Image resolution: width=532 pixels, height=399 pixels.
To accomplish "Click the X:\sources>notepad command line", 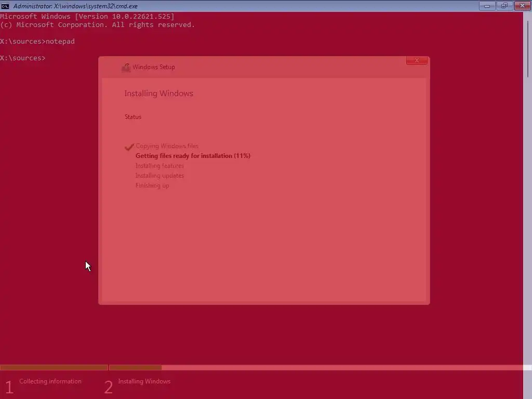I will click(x=37, y=42).
